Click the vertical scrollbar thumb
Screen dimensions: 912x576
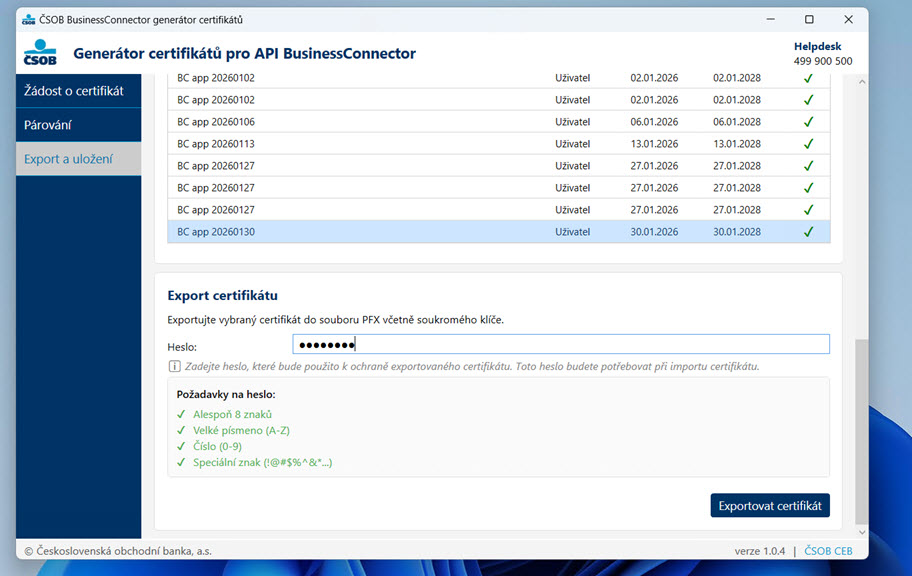coord(862,431)
